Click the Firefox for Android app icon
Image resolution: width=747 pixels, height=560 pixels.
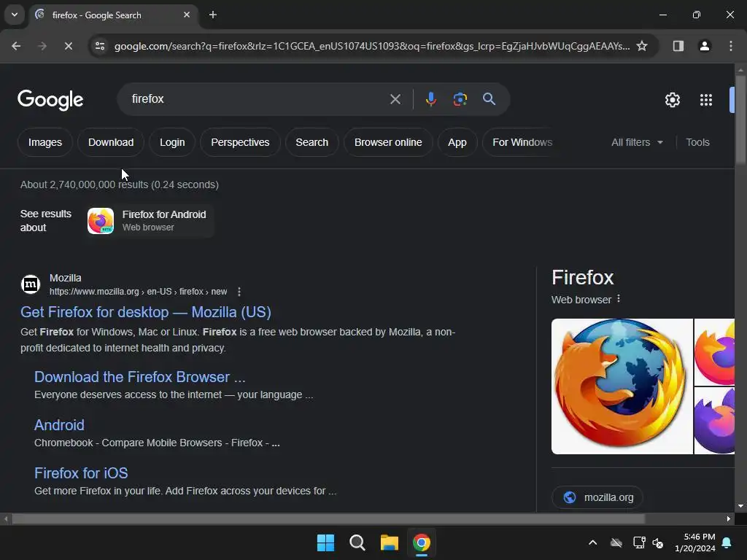pos(101,220)
